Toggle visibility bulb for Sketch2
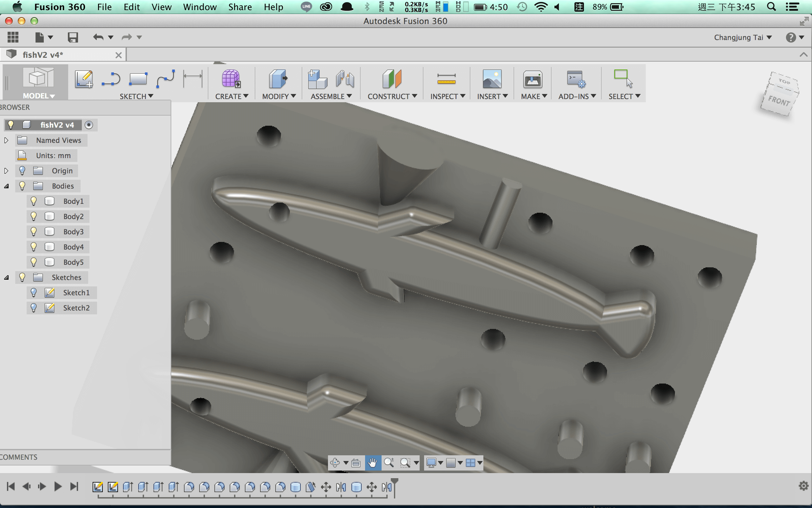 (34, 308)
